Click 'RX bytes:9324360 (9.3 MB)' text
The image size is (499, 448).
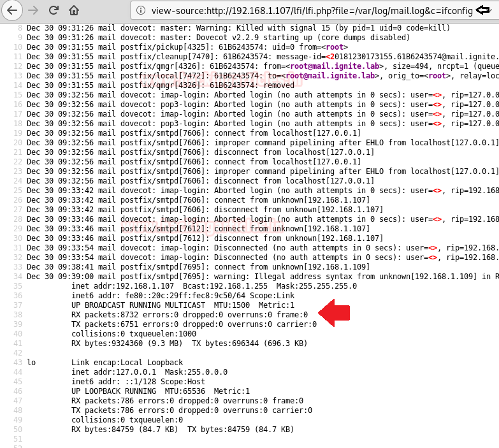click(x=127, y=343)
